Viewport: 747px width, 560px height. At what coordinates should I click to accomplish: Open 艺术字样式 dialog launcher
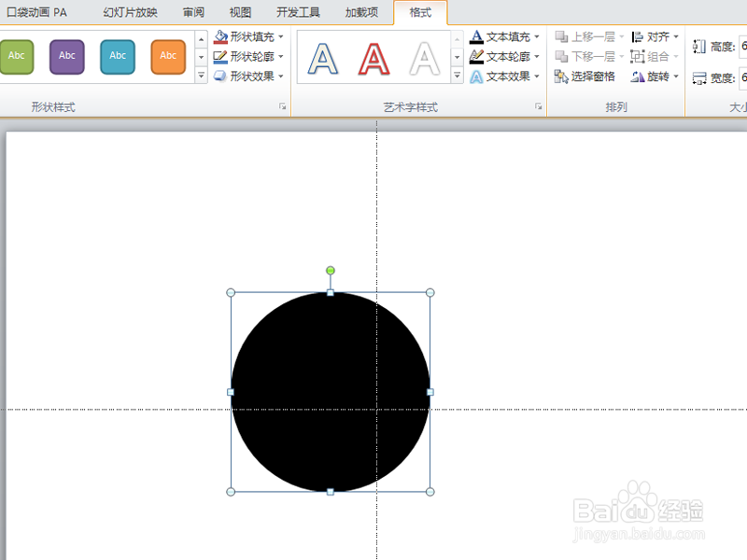pyautogui.click(x=539, y=106)
